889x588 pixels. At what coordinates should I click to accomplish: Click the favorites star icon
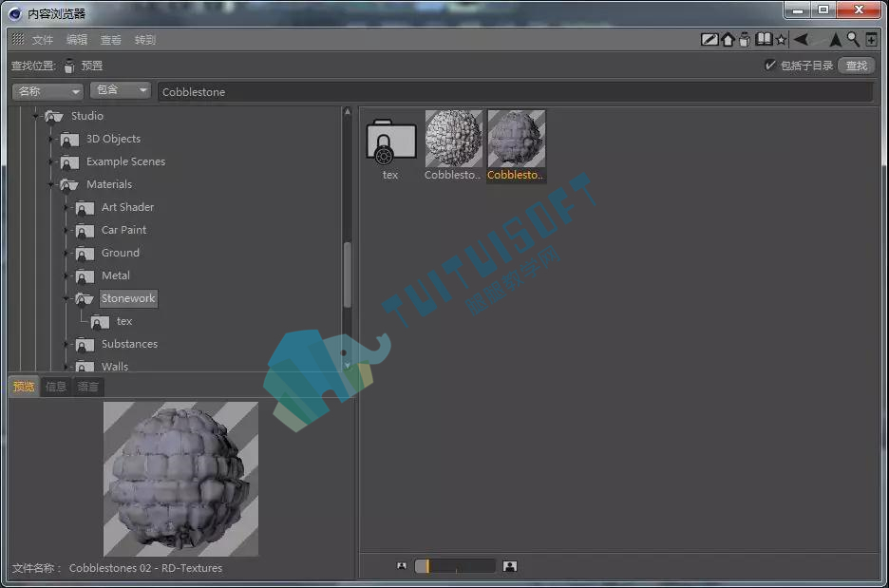[x=782, y=40]
